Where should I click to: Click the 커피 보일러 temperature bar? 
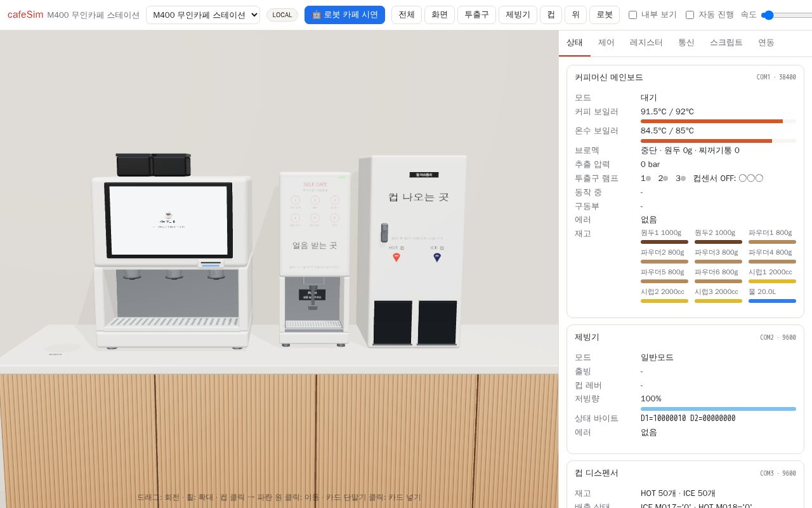coord(718,121)
